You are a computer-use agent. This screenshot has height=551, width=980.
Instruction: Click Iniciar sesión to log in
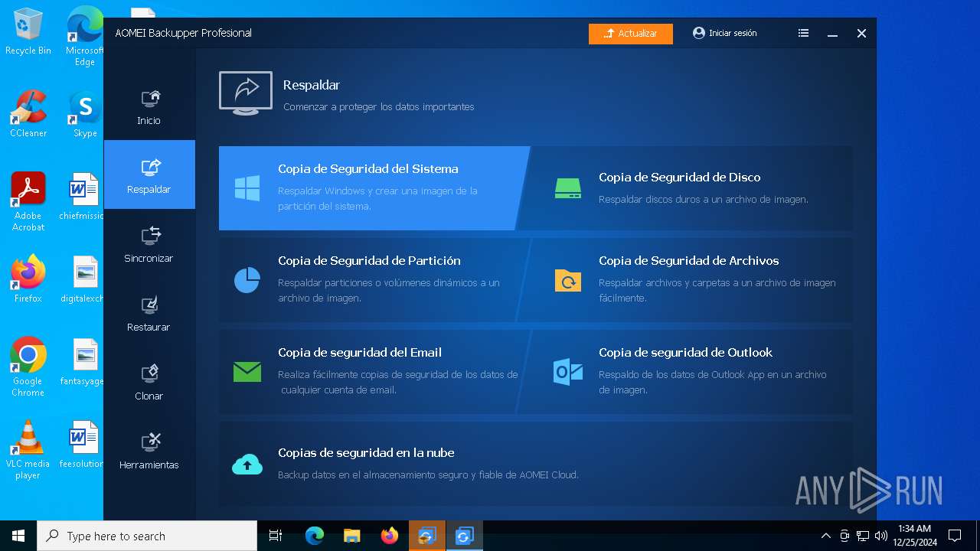point(724,34)
